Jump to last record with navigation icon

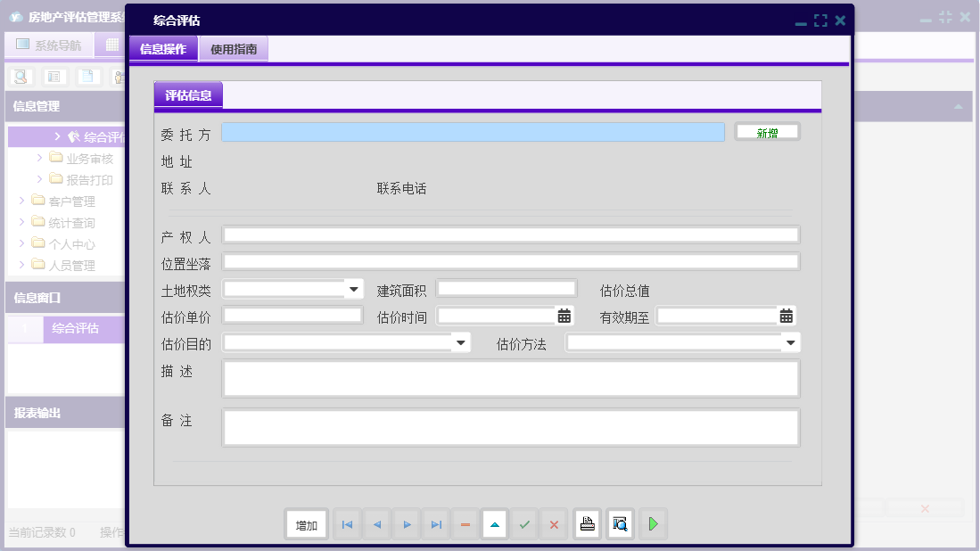point(435,524)
